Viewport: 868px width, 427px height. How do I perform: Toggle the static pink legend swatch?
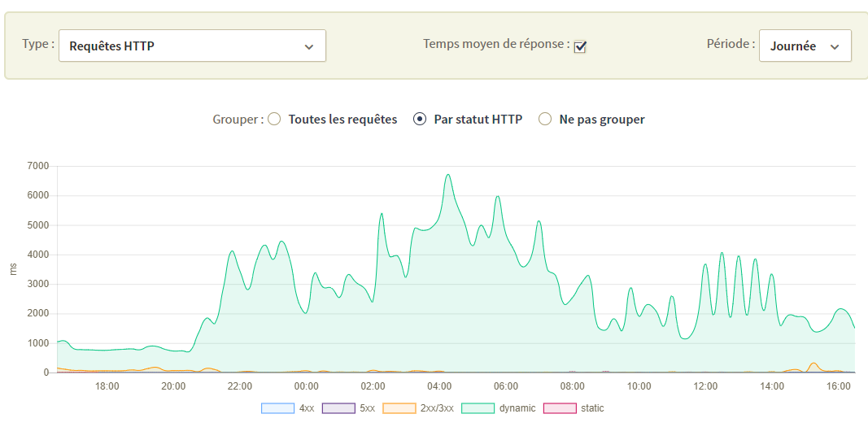click(560, 409)
